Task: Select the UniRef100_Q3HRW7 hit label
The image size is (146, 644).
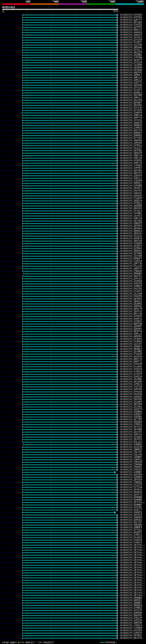Action: [131, 472]
